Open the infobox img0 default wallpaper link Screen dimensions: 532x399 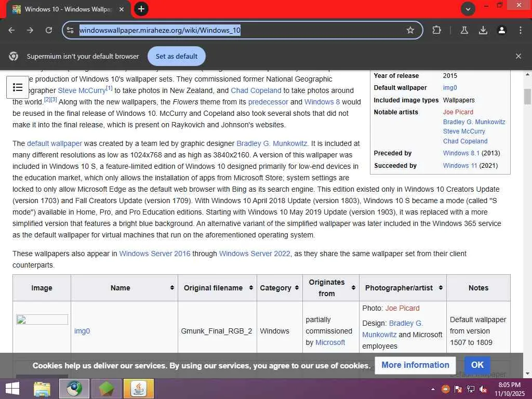coord(450,87)
